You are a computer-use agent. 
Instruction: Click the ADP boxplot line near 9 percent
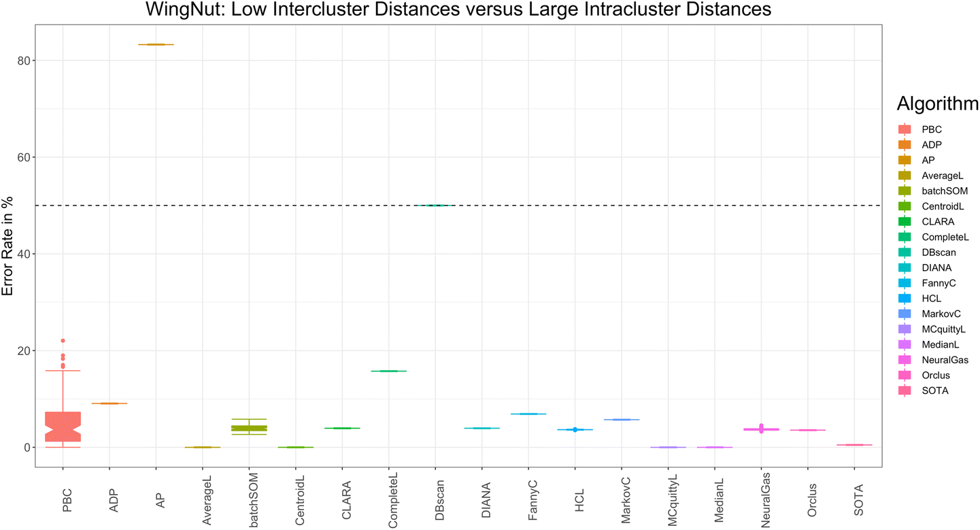[109, 403]
